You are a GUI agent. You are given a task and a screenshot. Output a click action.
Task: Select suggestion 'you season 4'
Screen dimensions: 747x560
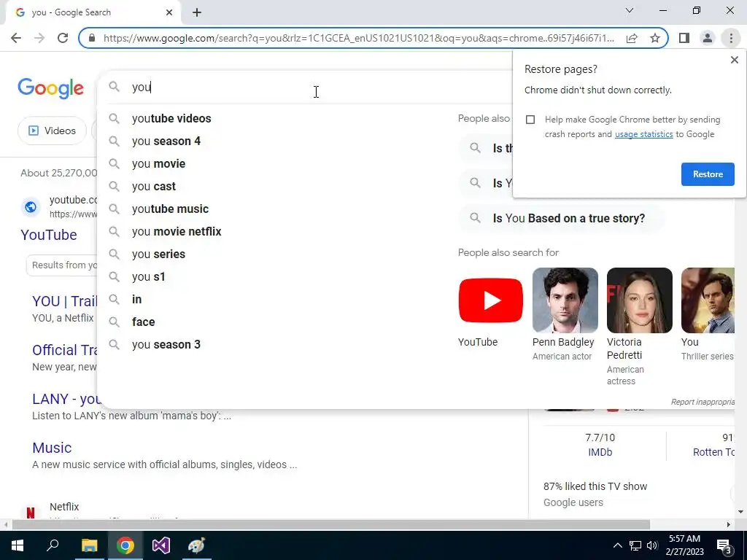coord(166,141)
